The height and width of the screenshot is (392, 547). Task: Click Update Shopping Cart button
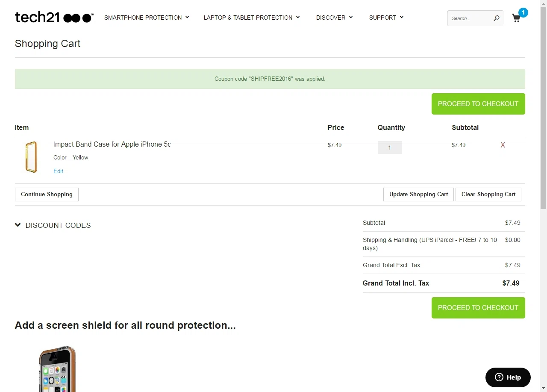tap(418, 194)
